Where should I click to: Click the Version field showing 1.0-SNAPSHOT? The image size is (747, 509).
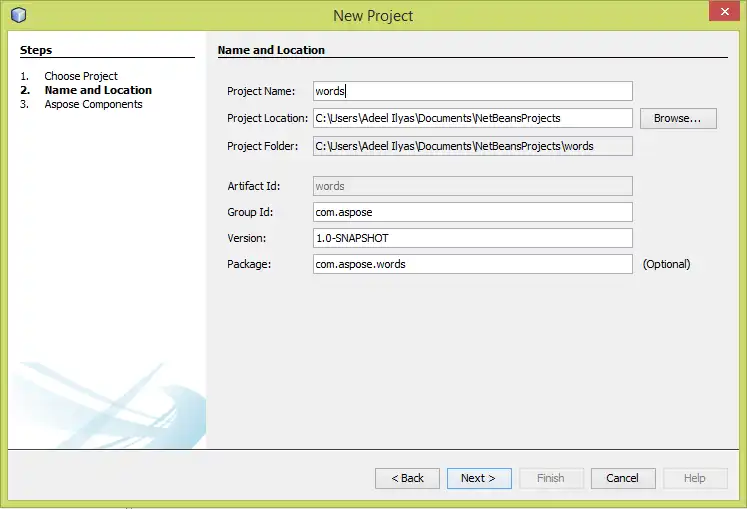coord(473,238)
